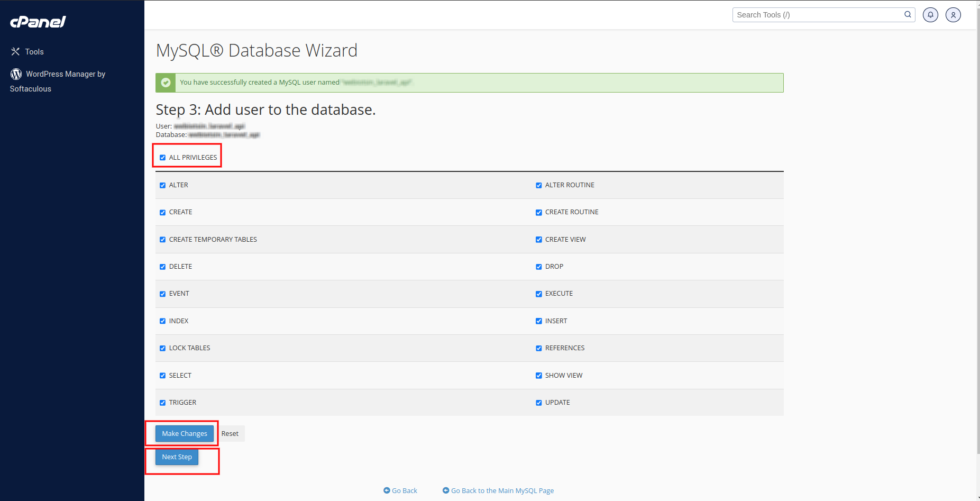Viewport: 980px width, 501px height.
Task: Click the Make Changes button
Action: coord(185,433)
